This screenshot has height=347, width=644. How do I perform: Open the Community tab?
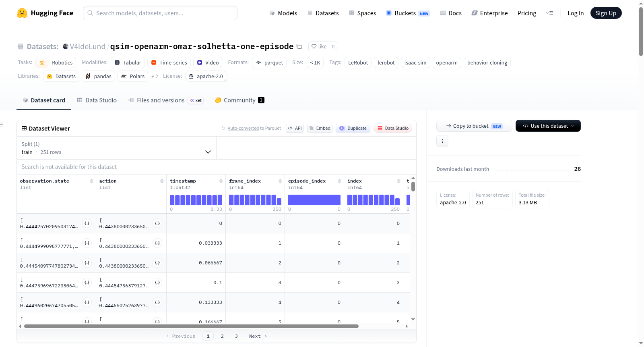[239, 100]
